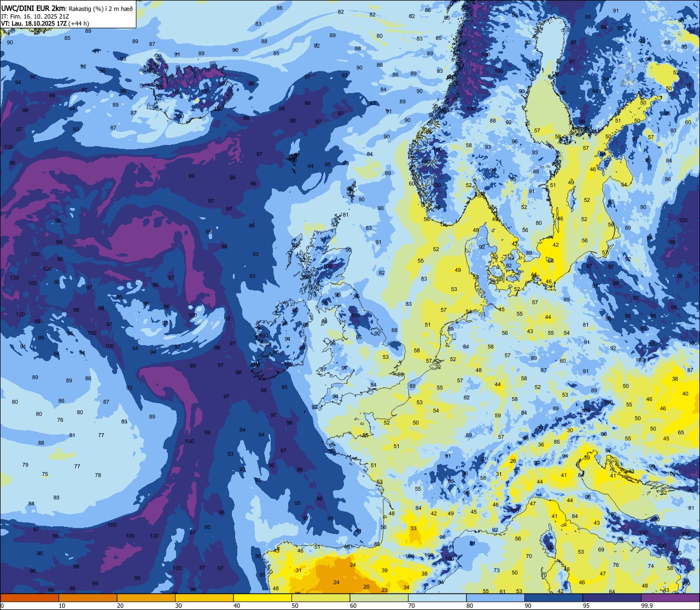Click the humidity value "33" near the Pyrenees
Screen dimensions: 700x610
413,528
